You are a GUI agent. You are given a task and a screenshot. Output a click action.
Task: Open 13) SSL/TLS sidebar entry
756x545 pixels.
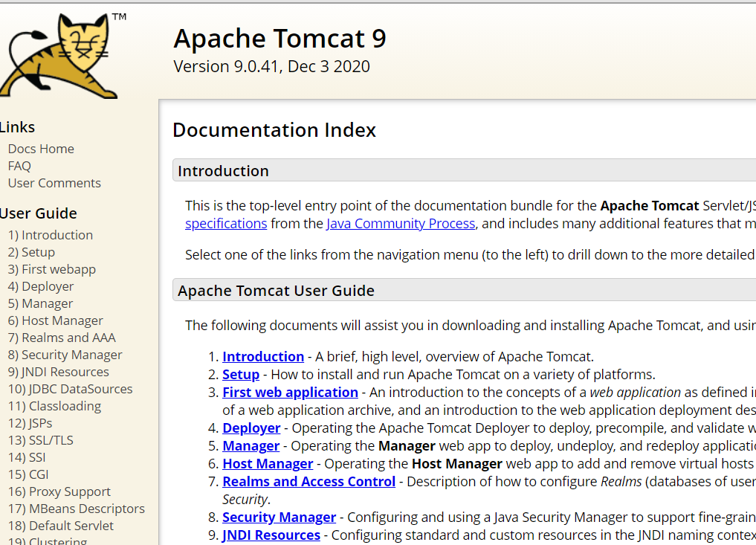[40, 440]
